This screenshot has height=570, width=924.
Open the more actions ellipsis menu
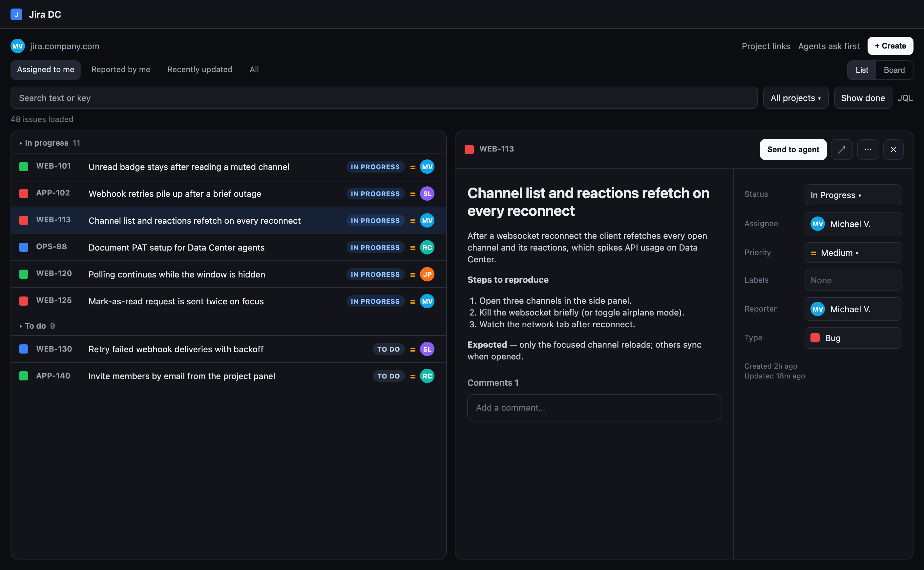click(868, 150)
